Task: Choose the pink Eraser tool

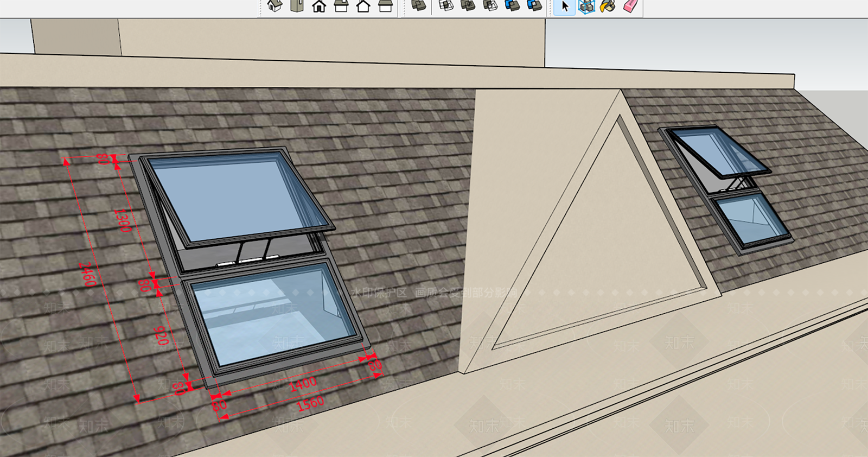Action: [630, 7]
